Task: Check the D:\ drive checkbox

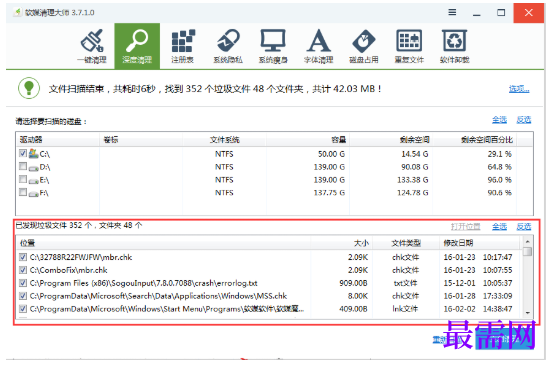Action: 23,166
